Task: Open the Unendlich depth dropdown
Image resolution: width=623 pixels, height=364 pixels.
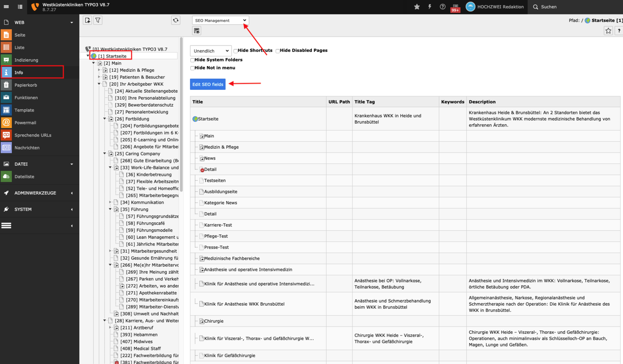Action: click(211, 51)
